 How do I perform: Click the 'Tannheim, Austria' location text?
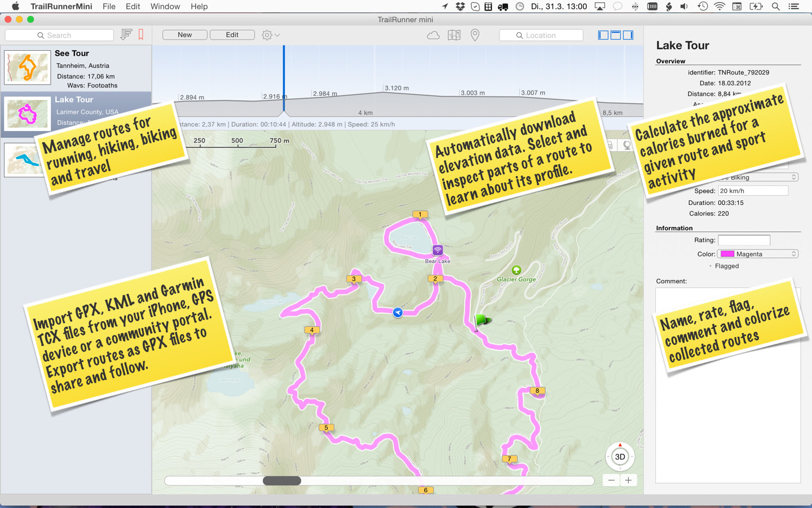click(83, 65)
